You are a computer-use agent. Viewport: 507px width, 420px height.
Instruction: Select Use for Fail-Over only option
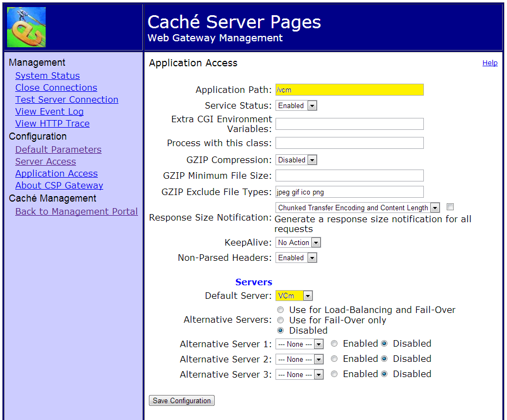pos(280,320)
